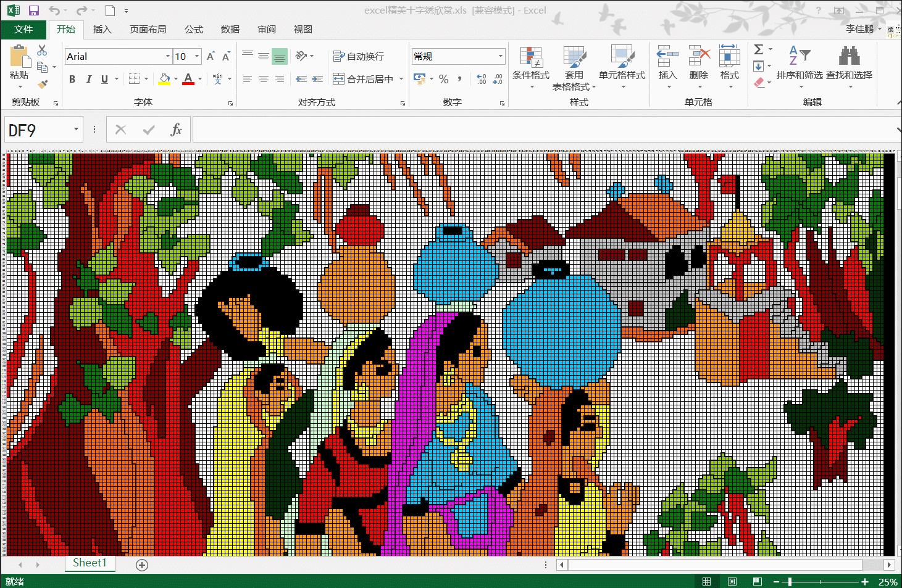Screen dimensions: 902x588
Task: Open Find and Select (查找和选择)
Action: click(849, 64)
